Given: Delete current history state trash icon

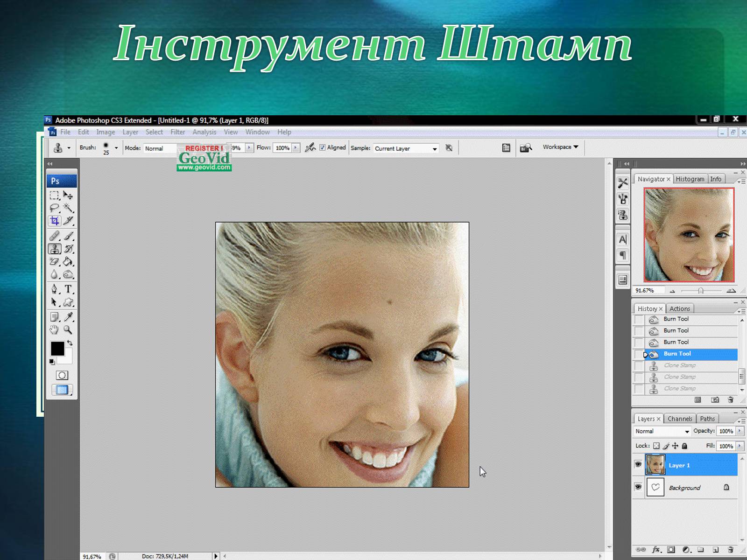Looking at the screenshot, I should click(731, 400).
